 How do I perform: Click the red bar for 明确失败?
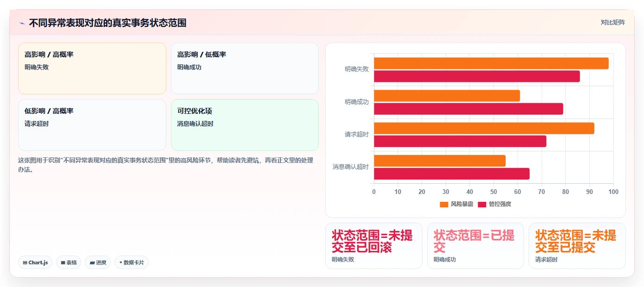477,76
